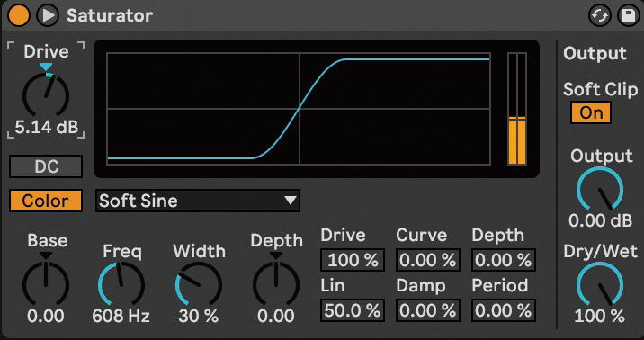The image size is (644, 340).
Task: Click the main Drive knob
Action: click(46, 95)
